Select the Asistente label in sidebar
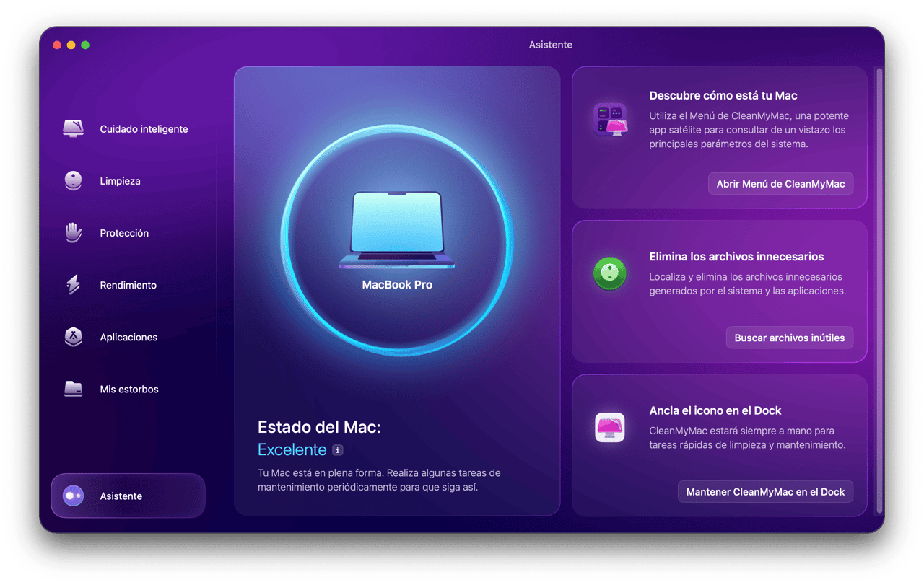Viewport: 924px width, 585px height. tap(121, 496)
